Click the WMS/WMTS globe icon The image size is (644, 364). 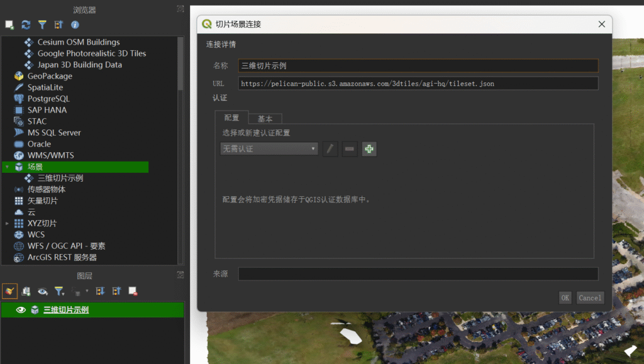pyautogui.click(x=19, y=155)
